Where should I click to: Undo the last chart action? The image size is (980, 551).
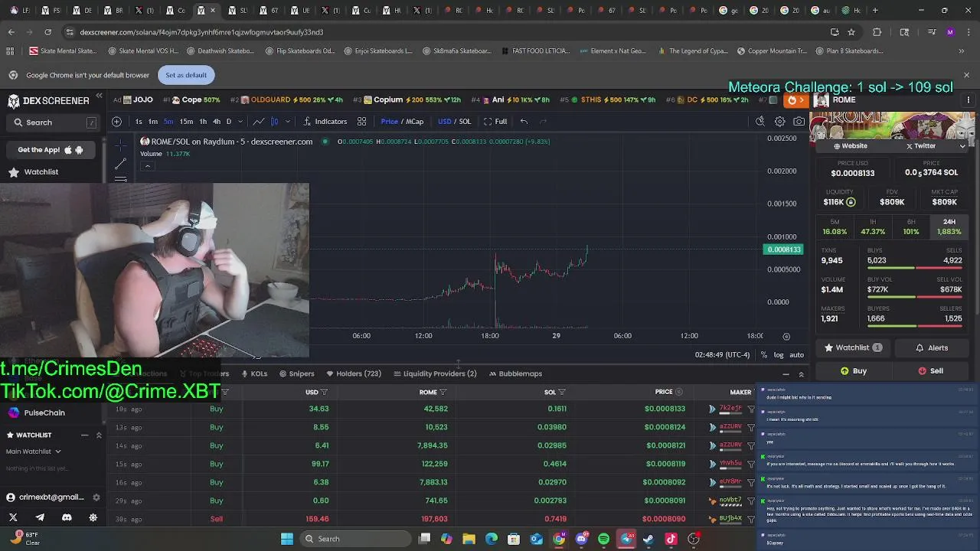[x=524, y=121]
